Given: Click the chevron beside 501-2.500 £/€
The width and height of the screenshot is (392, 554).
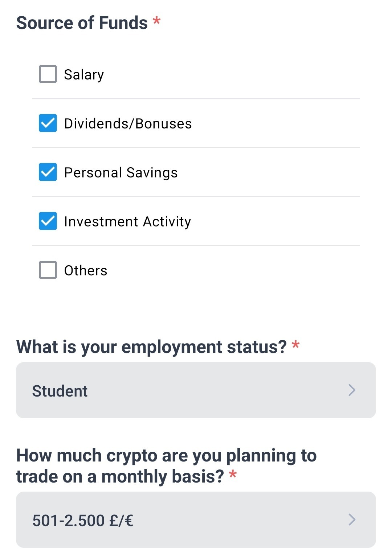Looking at the screenshot, I should pyautogui.click(x=352, y=520).
